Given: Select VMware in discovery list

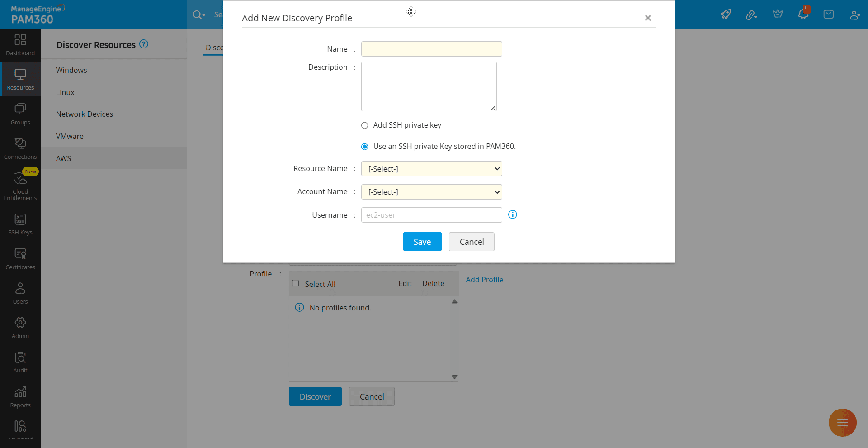Looking at the screenshot, I should 70,136.
